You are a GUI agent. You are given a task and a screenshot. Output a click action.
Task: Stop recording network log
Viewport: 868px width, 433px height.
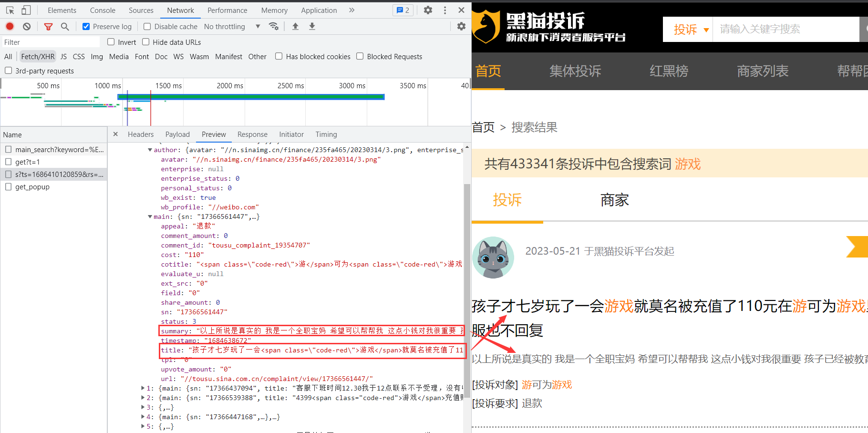(10, 27)
